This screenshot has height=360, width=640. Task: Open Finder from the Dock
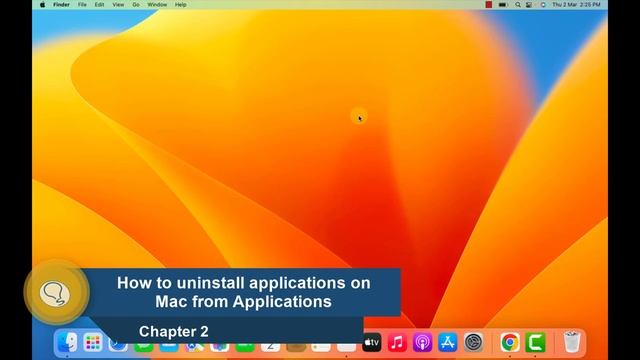coord(67,342)
